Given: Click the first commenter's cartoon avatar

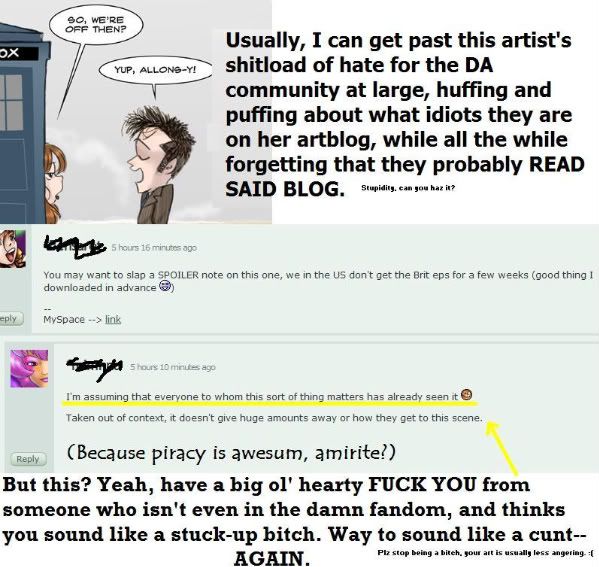Looking at the screenshot, I should click(x=13, y=249).
